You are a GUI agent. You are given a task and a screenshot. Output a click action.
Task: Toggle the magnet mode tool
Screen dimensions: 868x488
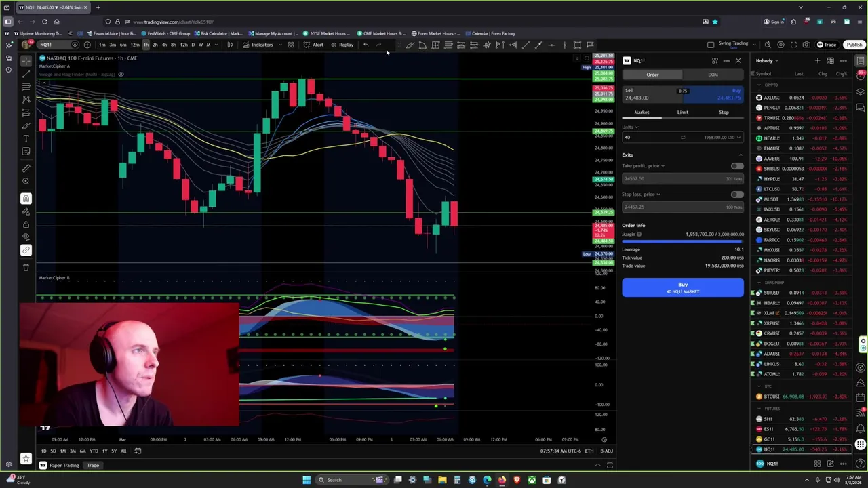coord(26,199)
